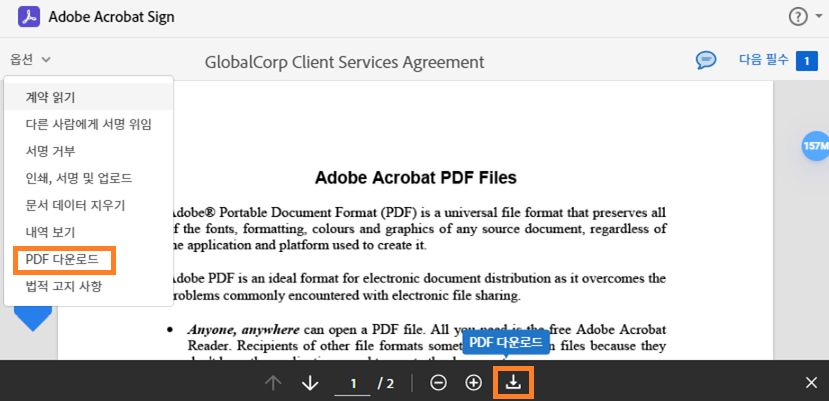Click the 157M round blue badge
Viewport: 829px width, 401px height.
(815, 146)
